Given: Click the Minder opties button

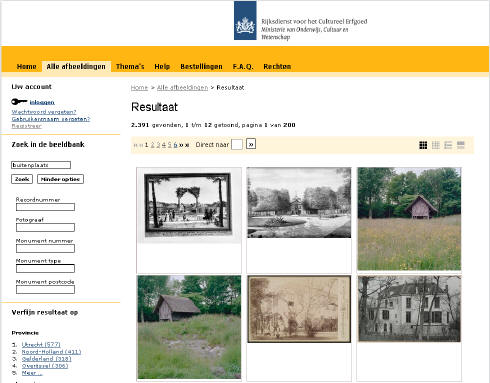Looking at the screenshot, I should (60, 179).
